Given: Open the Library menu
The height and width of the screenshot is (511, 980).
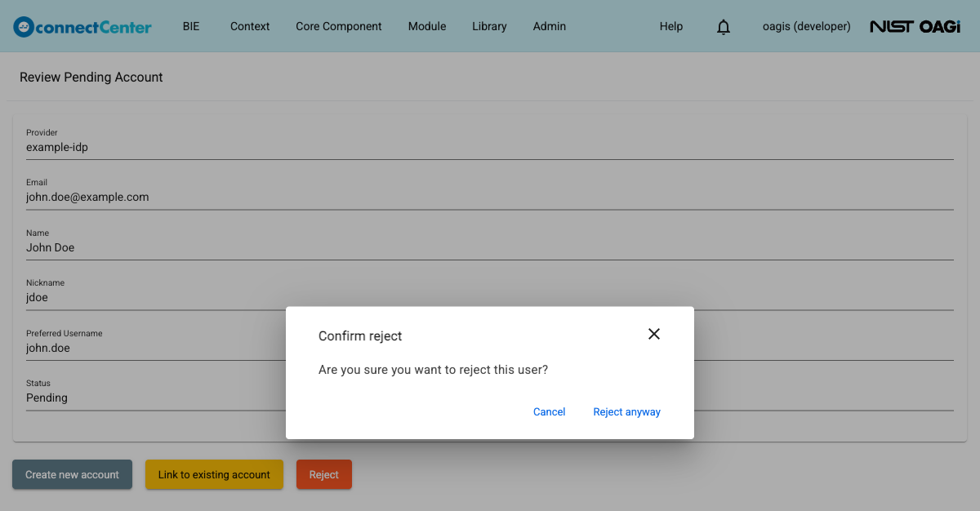Looking at the screenshot, I should click(489, 26).
